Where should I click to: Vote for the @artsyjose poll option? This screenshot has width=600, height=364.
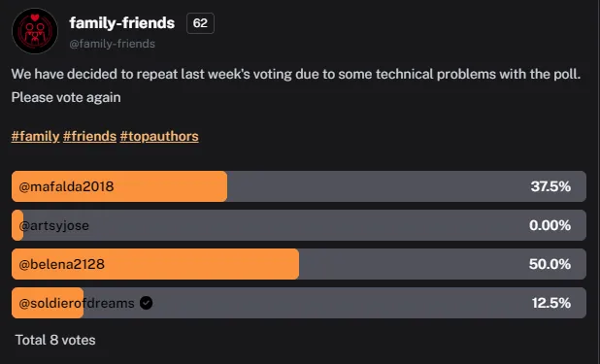pos(299,225)
